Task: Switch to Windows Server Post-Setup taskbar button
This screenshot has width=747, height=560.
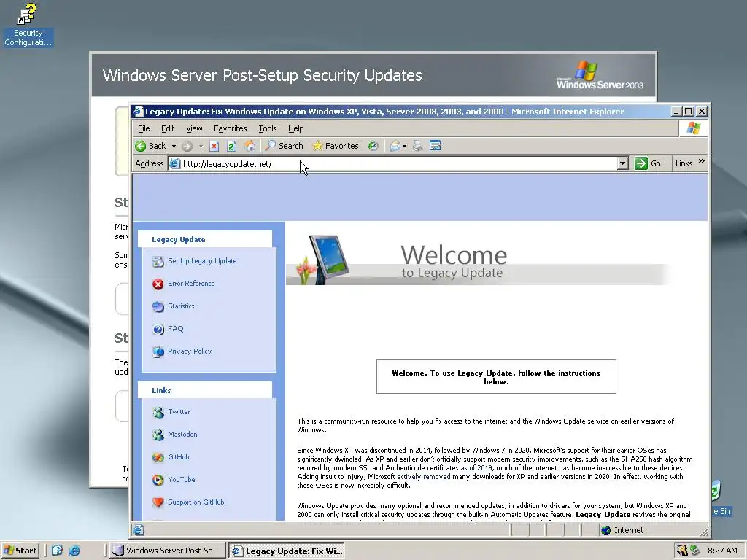Action: click(167, 551)
